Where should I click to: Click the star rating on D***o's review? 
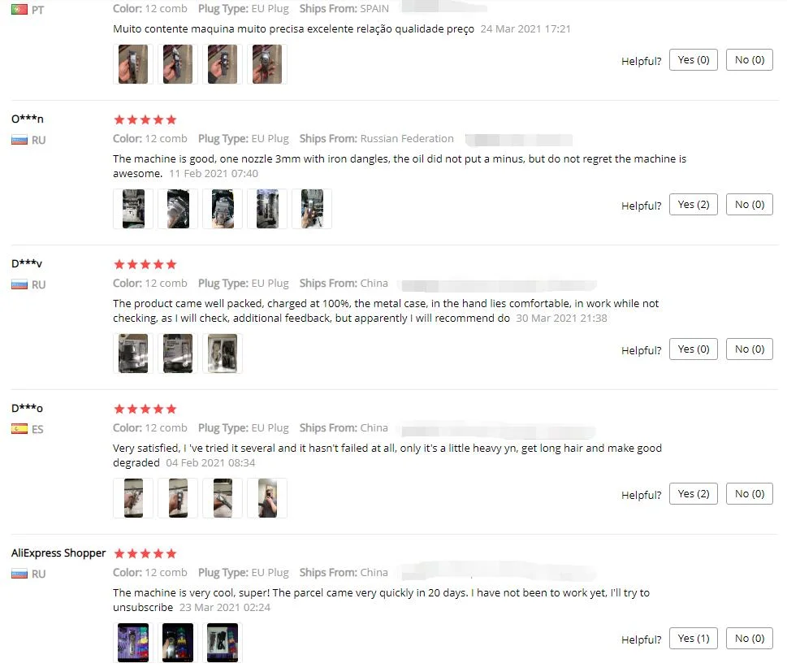click(145, 409)
